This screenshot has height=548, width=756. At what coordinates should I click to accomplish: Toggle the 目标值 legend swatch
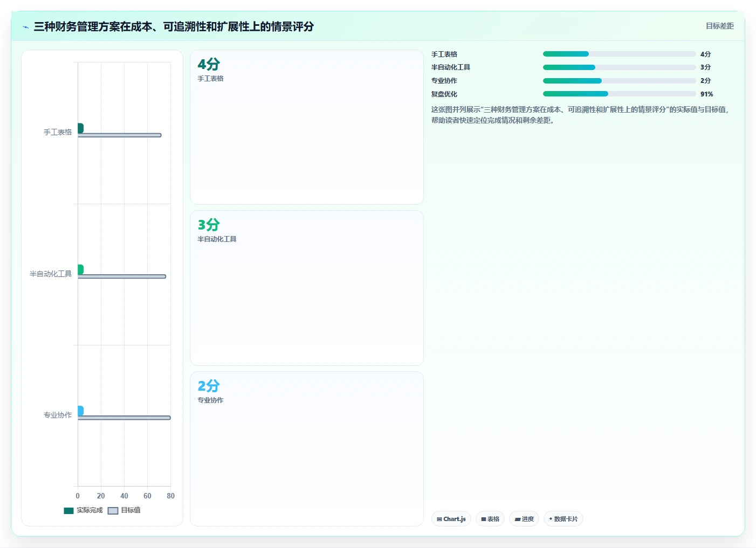(x=113, y=511)
